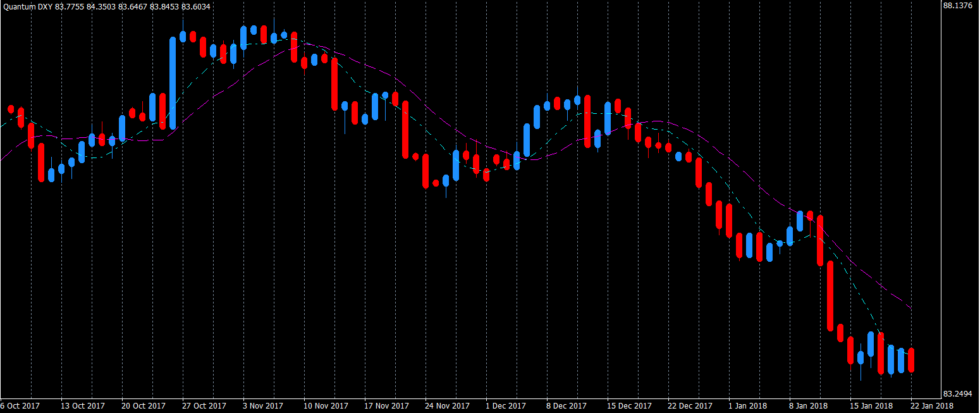Select the 10 Nov 2017 date label
Screen dimensions: 980x413
click(x=326, y=405)
